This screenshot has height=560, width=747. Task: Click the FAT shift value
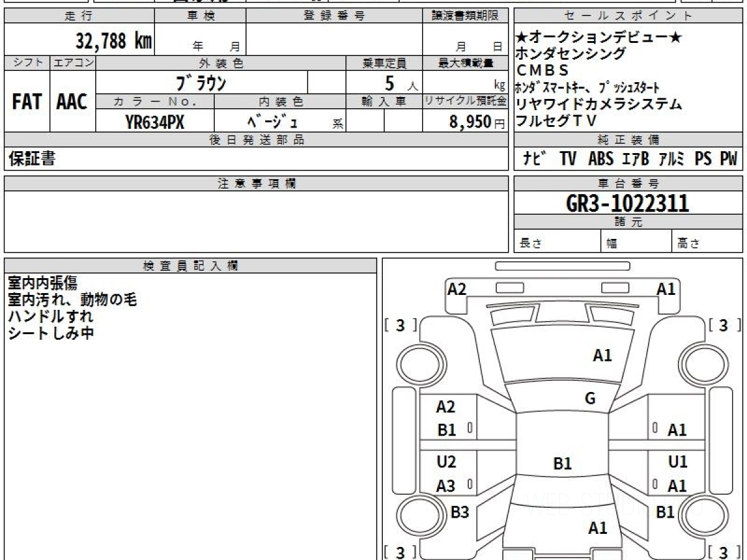pyautogui.click(x=27, y=102)
